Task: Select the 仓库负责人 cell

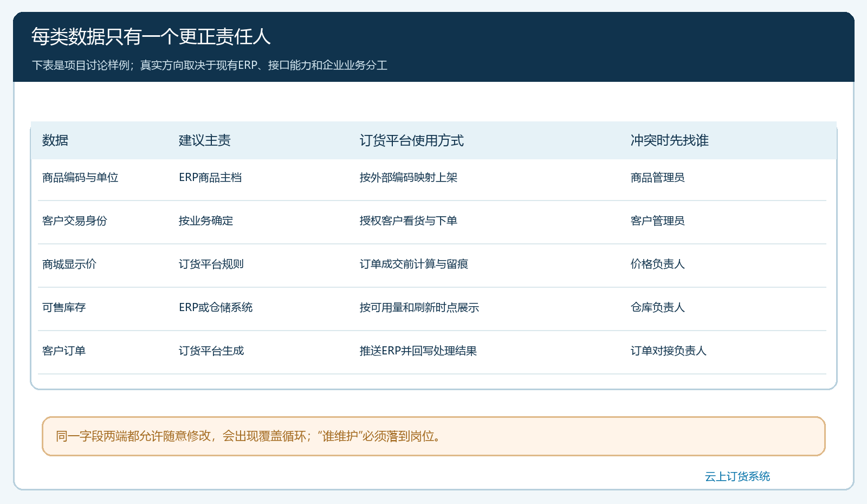Action: (658, 307)
